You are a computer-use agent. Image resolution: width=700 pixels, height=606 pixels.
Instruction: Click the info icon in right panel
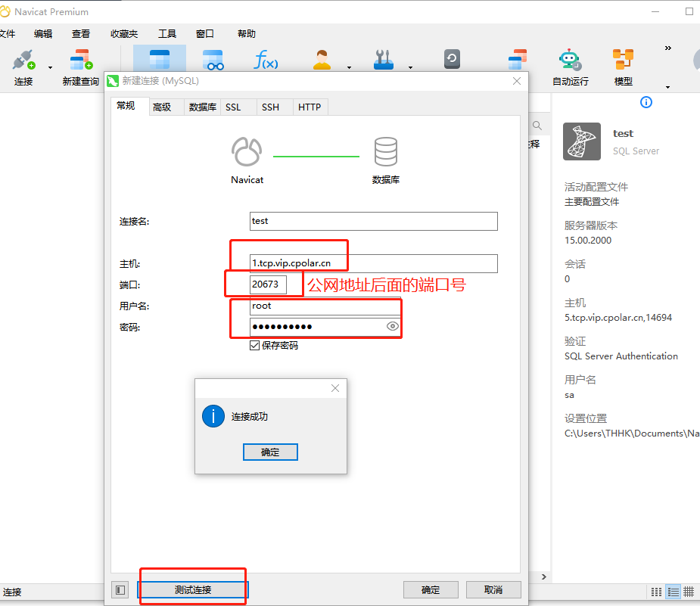coord(646,102)
